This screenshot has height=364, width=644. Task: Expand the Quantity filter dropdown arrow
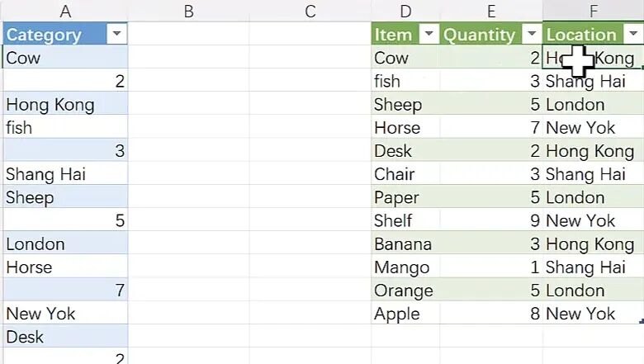pyautogui.click(x=531, y=34)
